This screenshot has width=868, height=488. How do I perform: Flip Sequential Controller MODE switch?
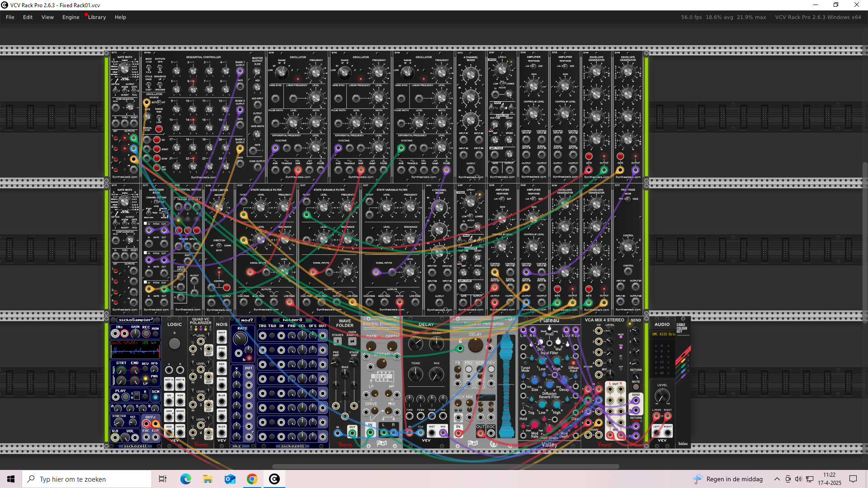[148, 68]
